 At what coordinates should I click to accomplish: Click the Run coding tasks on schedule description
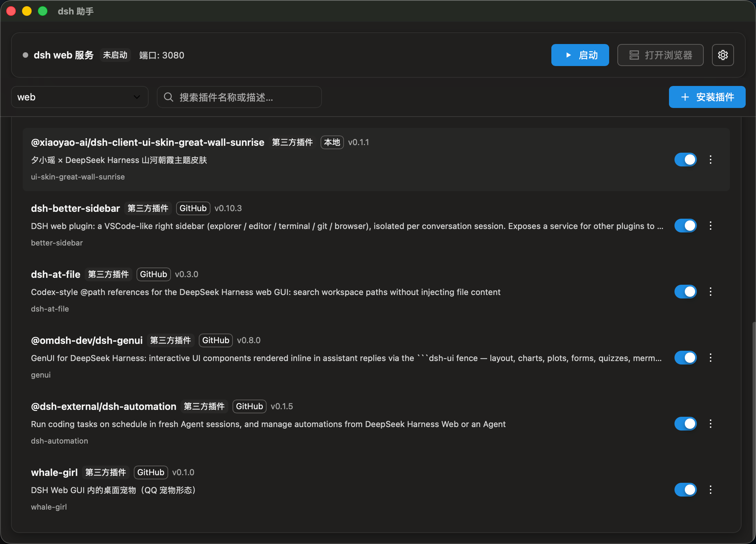click(x=268, y=424)
